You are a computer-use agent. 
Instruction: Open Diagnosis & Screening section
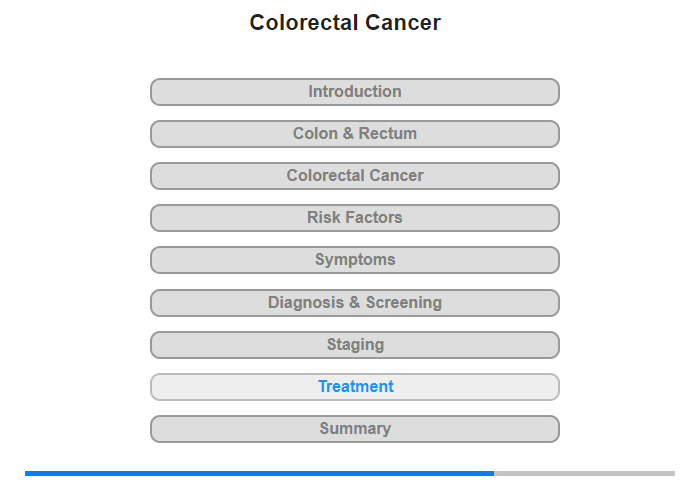354,303
